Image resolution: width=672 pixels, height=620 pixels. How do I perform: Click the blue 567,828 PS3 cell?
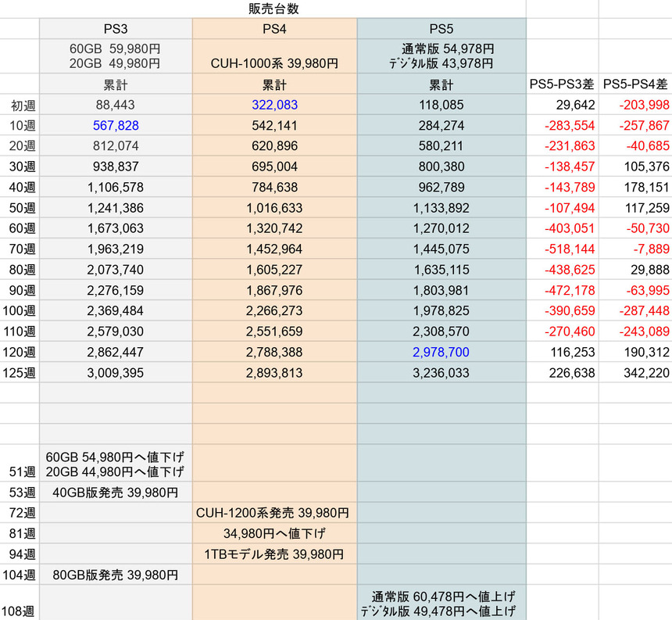coord(116,125)
